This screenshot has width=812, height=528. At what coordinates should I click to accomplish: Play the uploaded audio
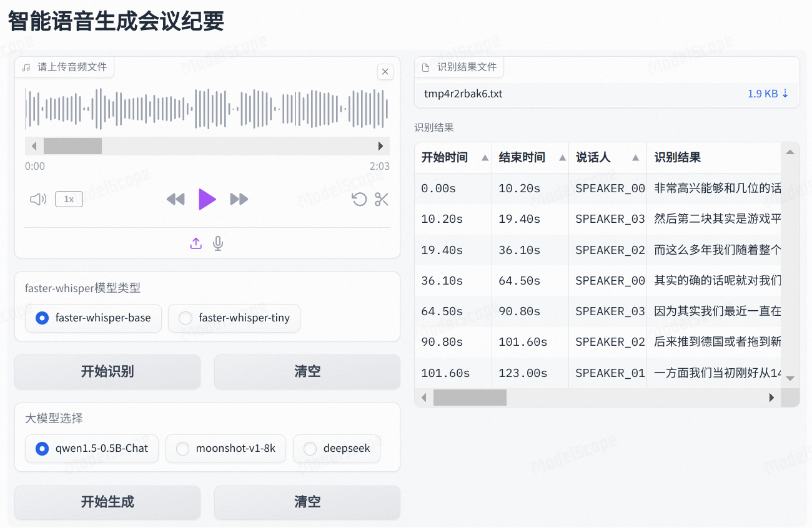[207, 199]
